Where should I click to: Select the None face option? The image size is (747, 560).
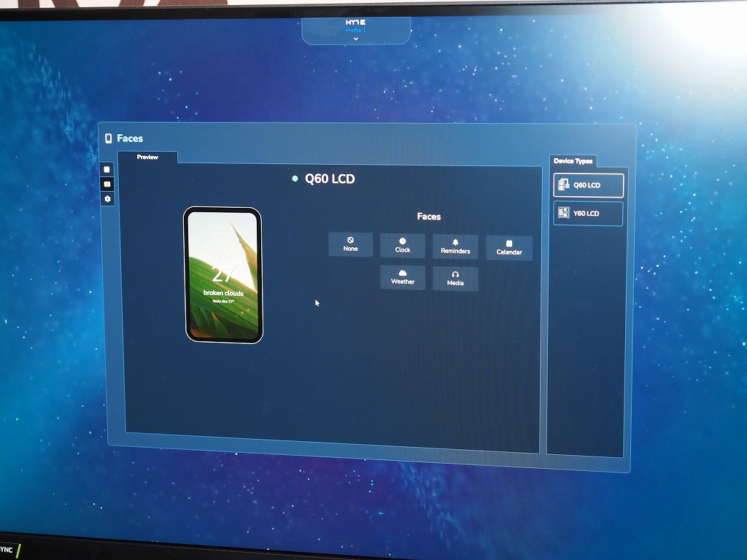[x=351, y=244]
